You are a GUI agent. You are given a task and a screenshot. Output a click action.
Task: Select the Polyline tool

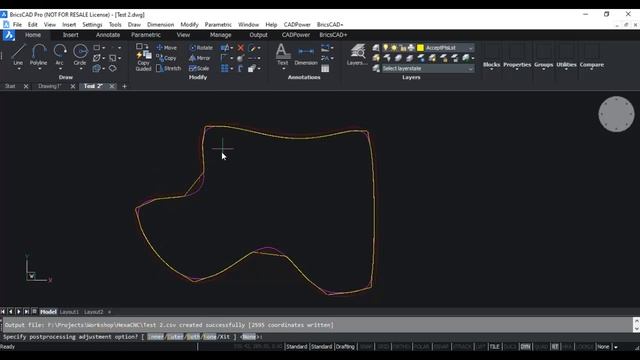[x=38, y=55]
